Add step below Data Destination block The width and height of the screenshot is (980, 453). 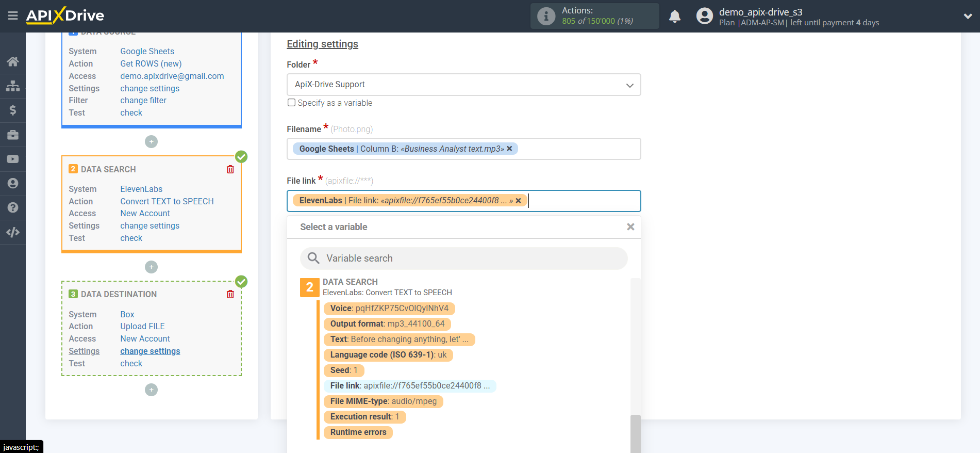(151, 390)
